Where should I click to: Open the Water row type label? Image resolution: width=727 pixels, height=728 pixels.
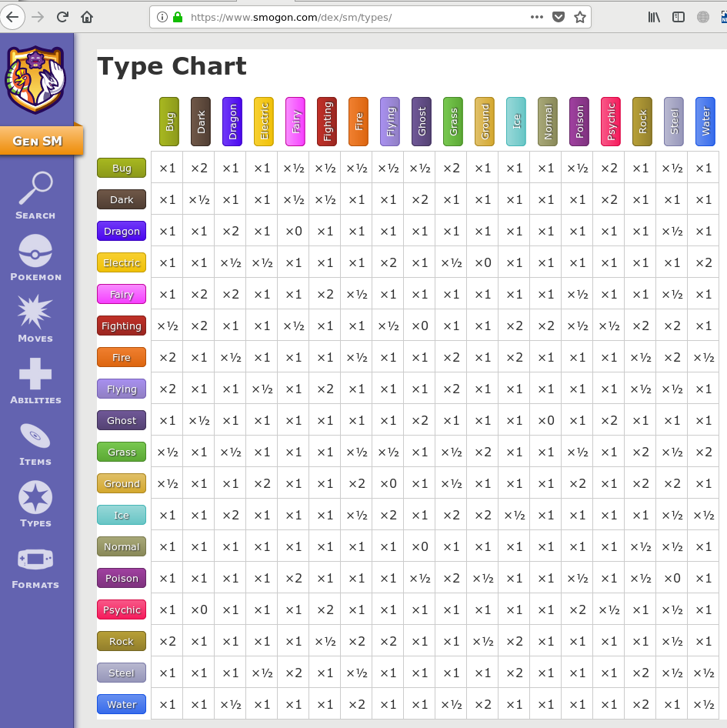click(x=122, y=705)
